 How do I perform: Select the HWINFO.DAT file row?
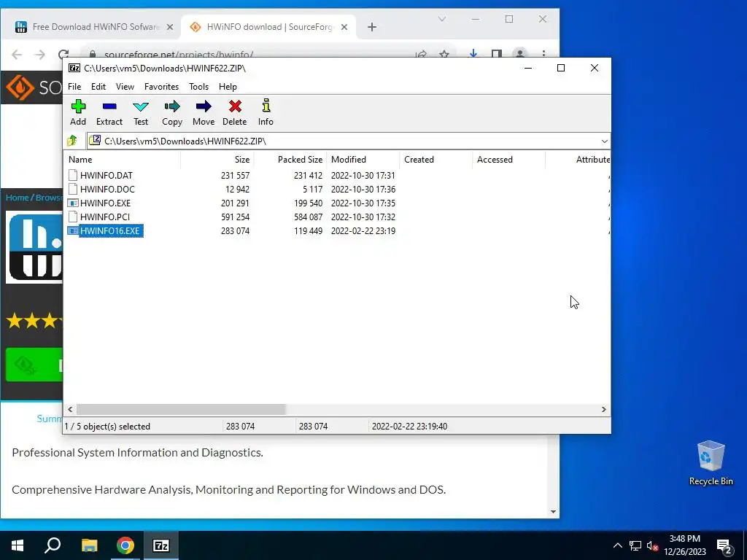pos(336,175)
